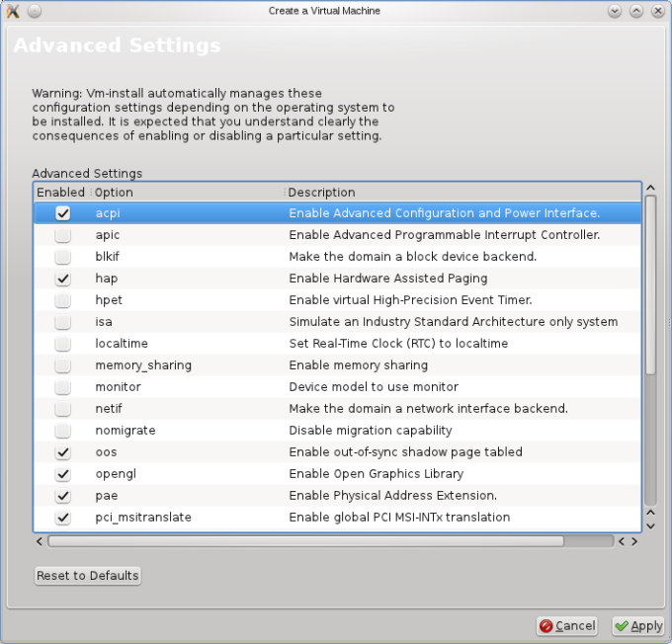Select the 'apic' option name

(108, 235)
